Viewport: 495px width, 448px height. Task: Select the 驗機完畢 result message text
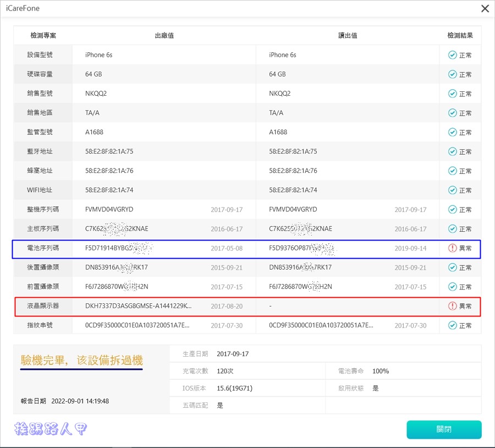(x=81, y=360)
